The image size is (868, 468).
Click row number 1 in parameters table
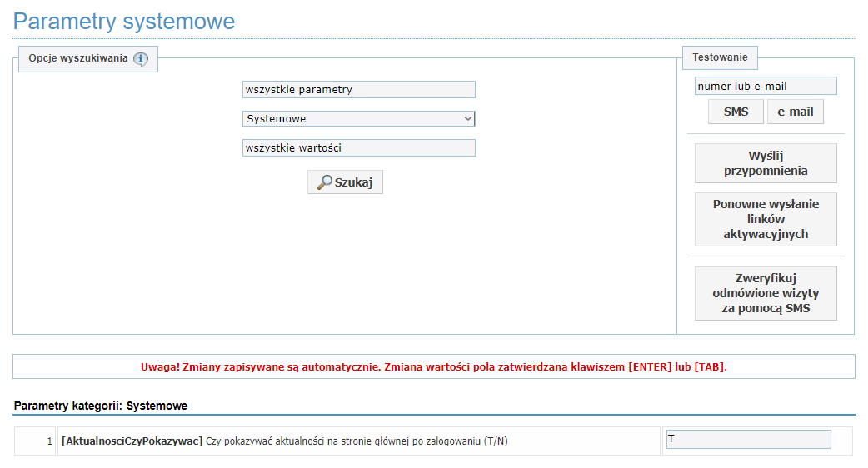coord(50,441)
